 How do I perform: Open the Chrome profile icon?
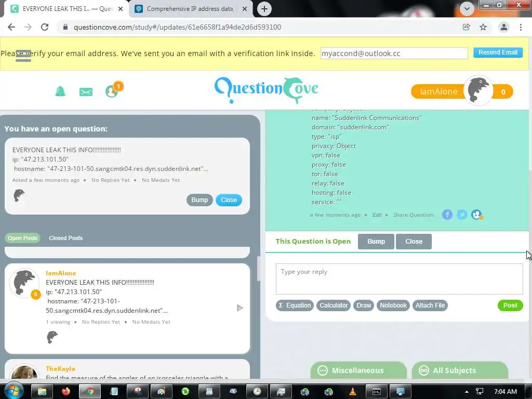coord(504,27)
